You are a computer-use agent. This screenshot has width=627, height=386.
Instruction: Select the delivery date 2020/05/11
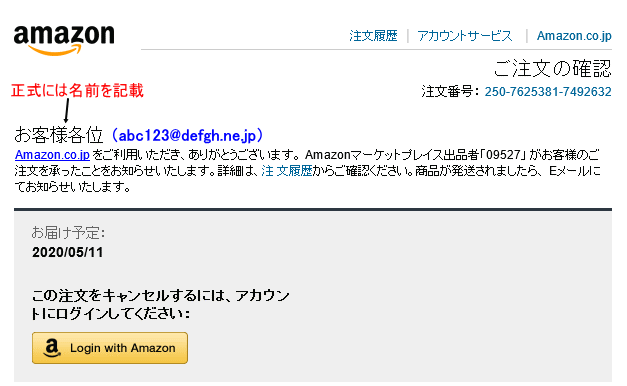68,252
